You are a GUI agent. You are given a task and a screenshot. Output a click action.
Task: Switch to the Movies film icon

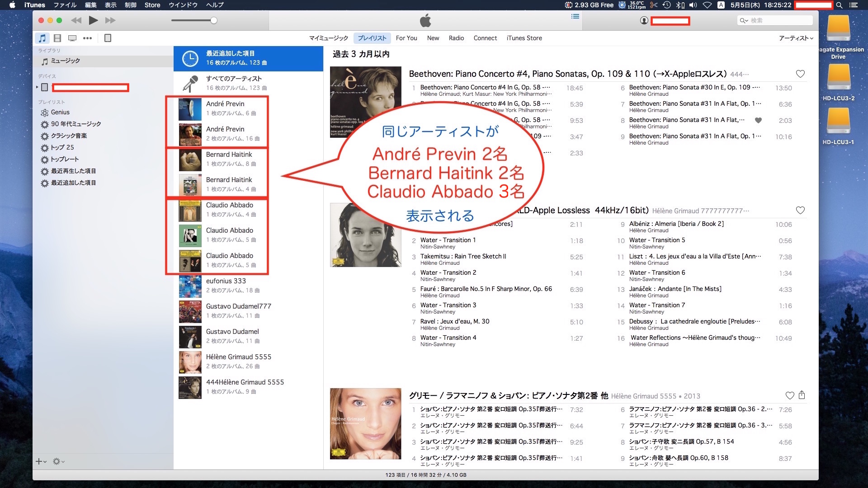click(57, 38)
